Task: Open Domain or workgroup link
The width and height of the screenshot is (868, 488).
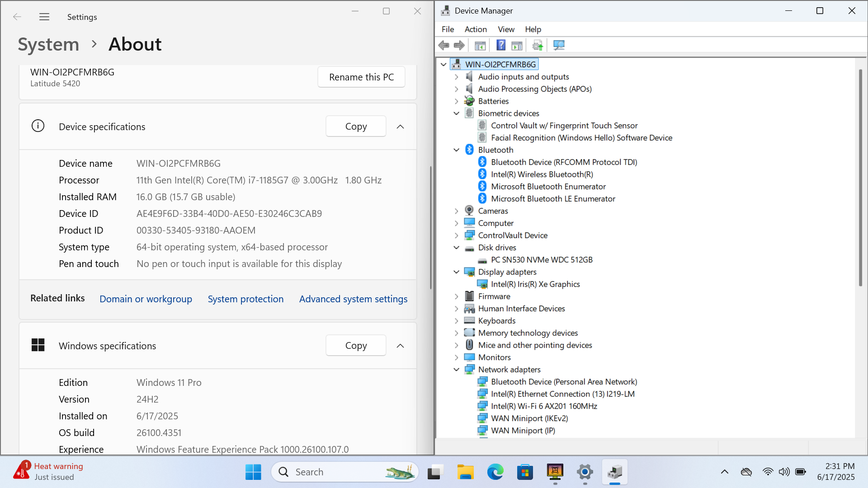Action: tap(146, 299)
